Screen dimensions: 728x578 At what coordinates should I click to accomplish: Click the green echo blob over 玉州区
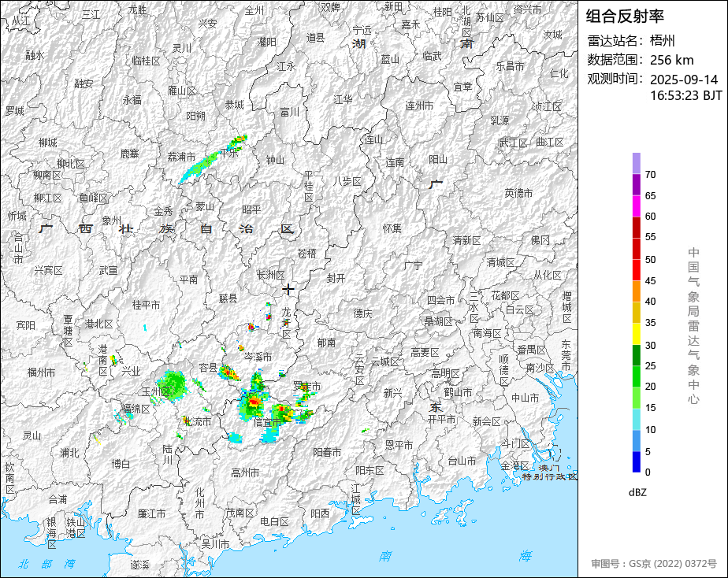click(172, 384)
